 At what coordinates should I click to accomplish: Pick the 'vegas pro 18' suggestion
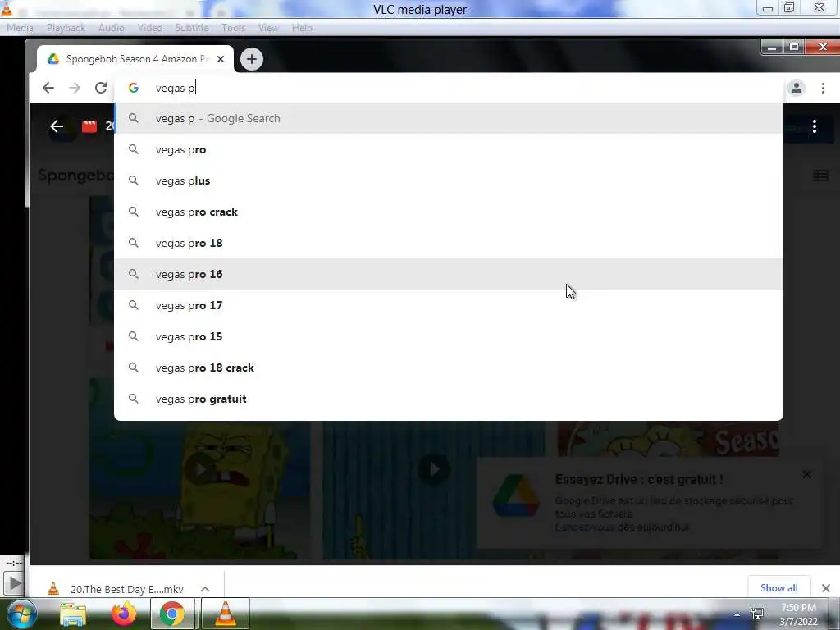click(449, 243)
